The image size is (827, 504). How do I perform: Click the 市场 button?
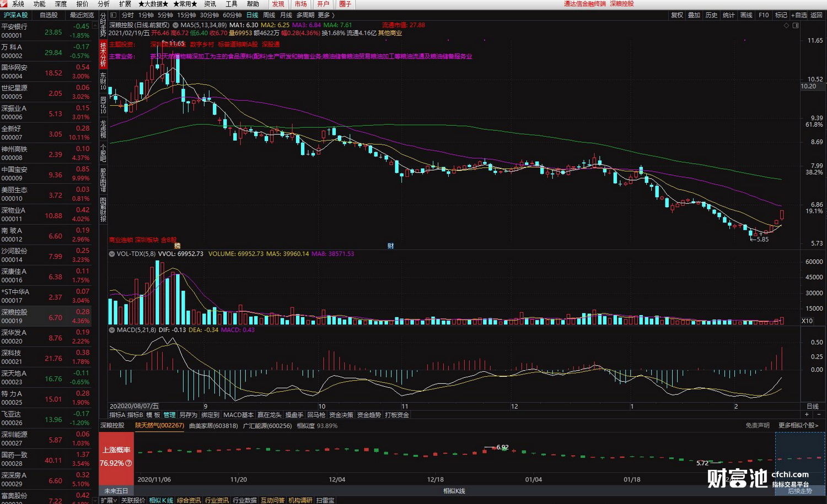[300, 4]
